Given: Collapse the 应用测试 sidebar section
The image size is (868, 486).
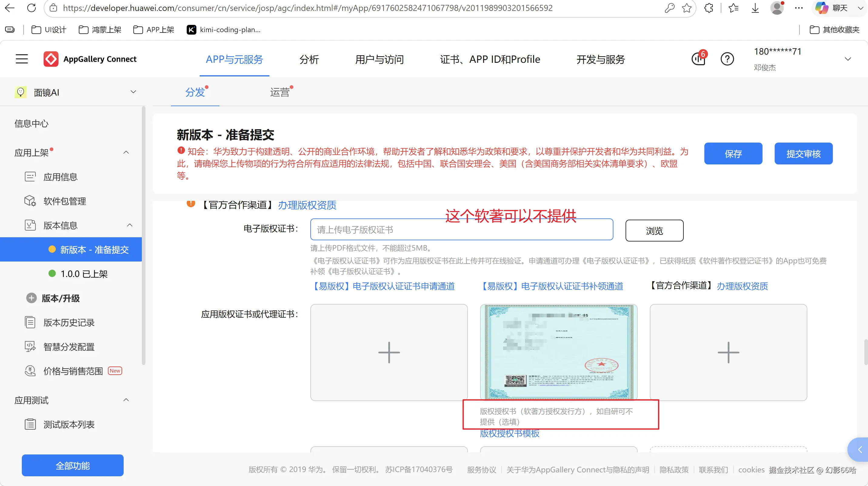Looking at the screenshot, I should pos(126,400).
